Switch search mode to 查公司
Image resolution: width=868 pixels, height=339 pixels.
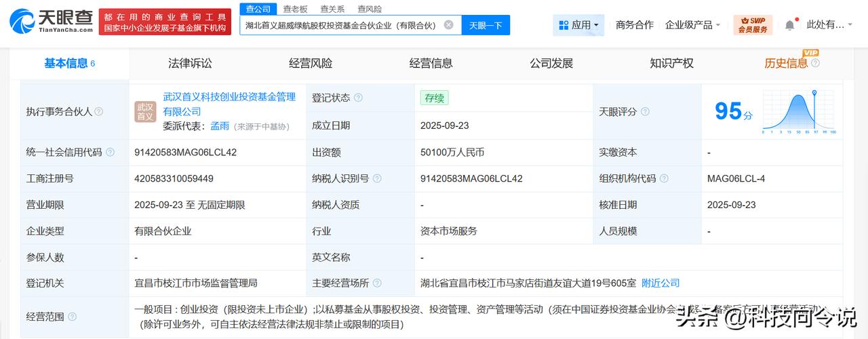[258, 9]
